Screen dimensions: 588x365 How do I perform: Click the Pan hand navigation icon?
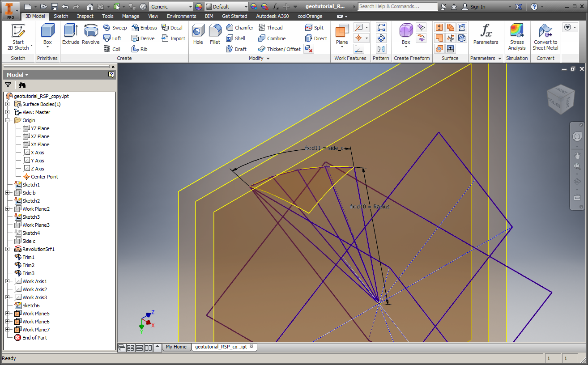577,156
